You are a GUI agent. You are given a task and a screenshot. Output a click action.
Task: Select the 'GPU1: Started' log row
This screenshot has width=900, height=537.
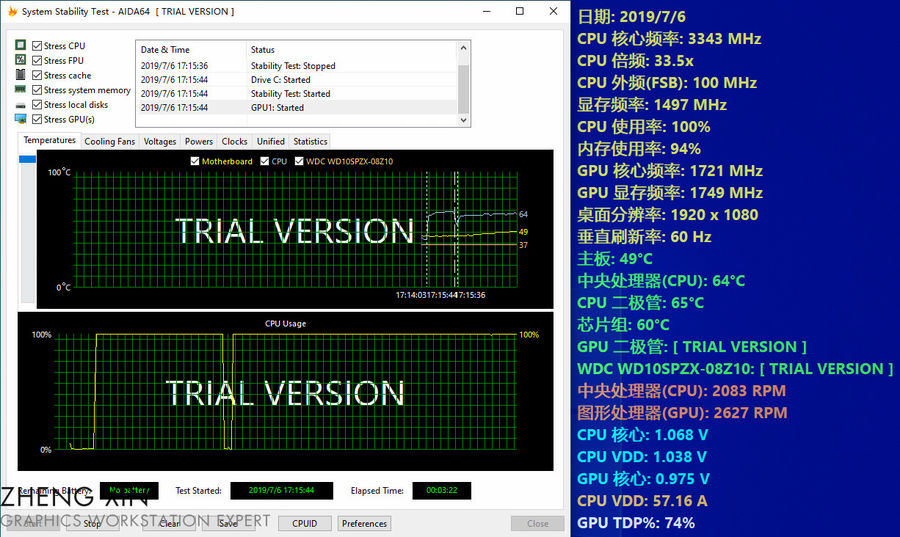[x=297, y=107]
